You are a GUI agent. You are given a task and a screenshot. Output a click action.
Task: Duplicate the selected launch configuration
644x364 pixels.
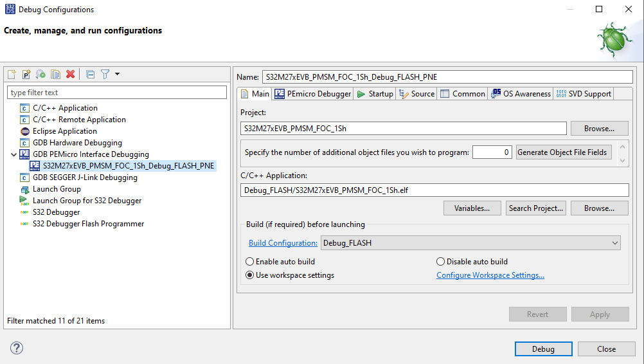point(56,75)
